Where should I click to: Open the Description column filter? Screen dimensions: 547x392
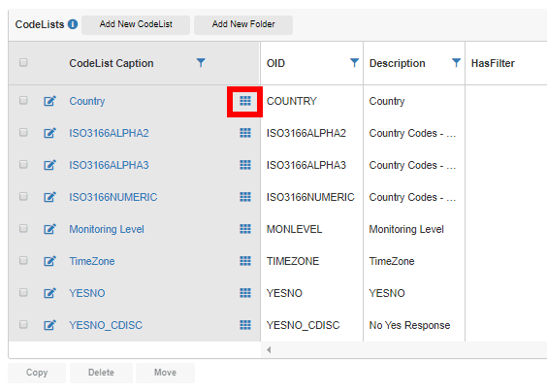(456, 63)
